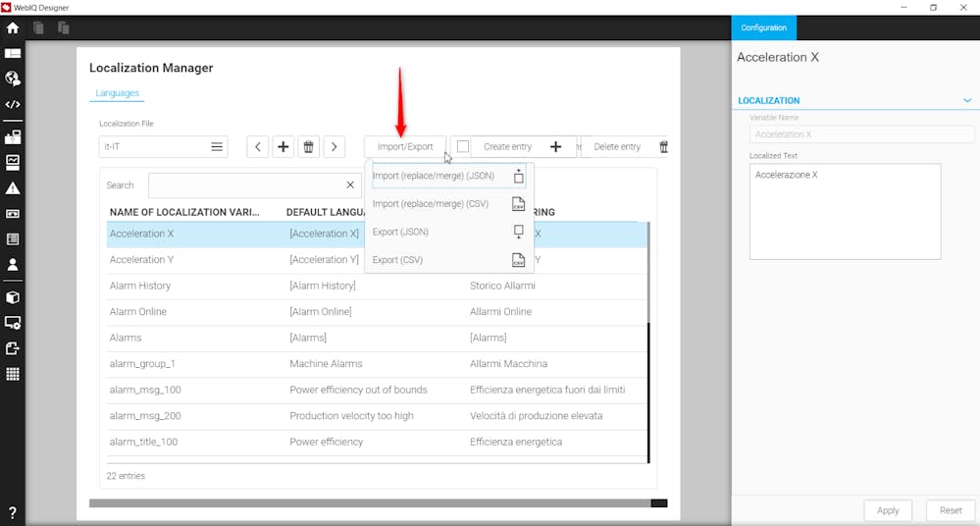The height and width of the screenshot is (526, 980).
Task: Select the Configuration tab
Action: pyautogui.click(x=764, y=27)
